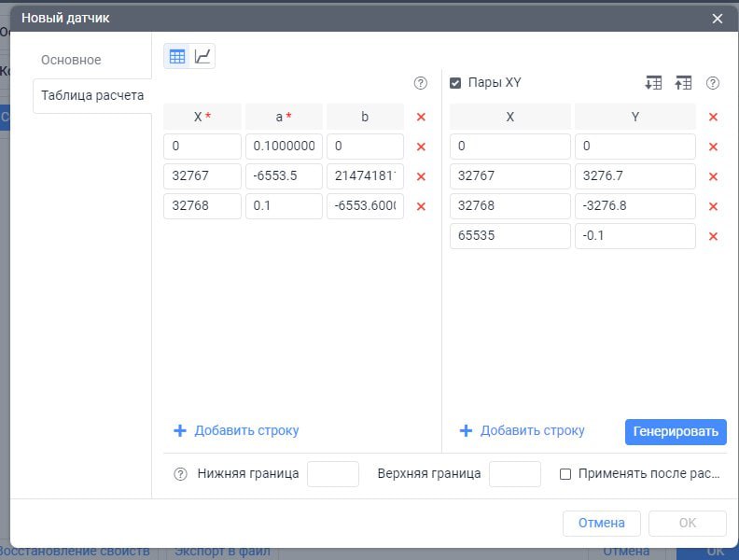739x560 pixels.
Task: Delete XY pair row with Y -3276.8
Action: (x=713, y=206)
